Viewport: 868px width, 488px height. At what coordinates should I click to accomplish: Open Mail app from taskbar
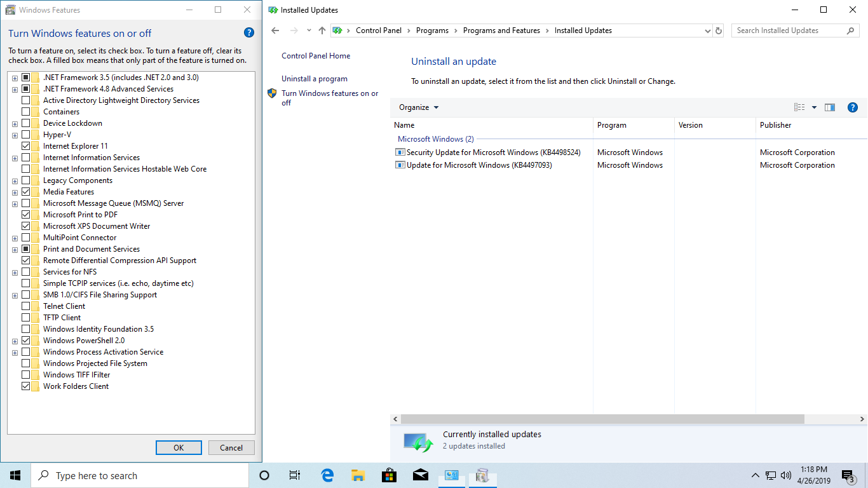420,475
